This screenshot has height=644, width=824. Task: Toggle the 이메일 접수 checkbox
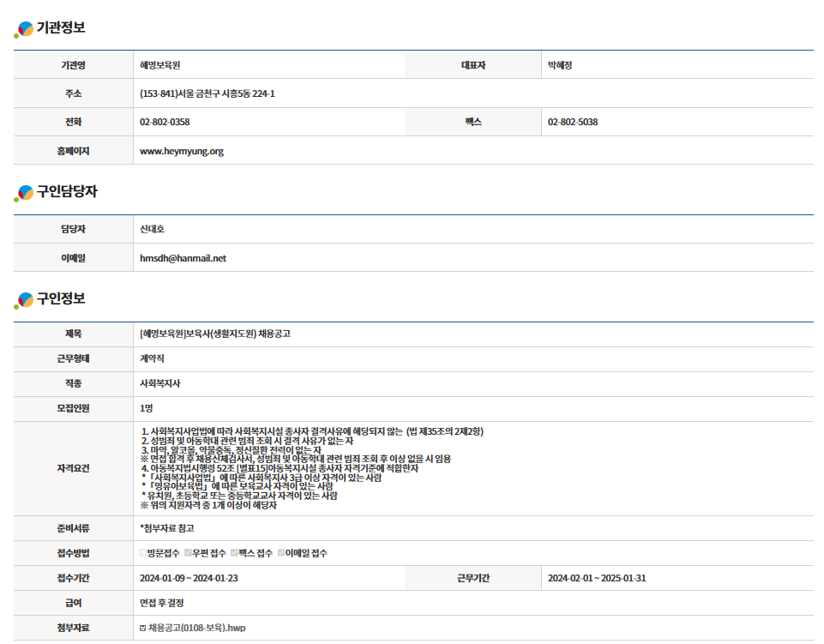(280, 554)
